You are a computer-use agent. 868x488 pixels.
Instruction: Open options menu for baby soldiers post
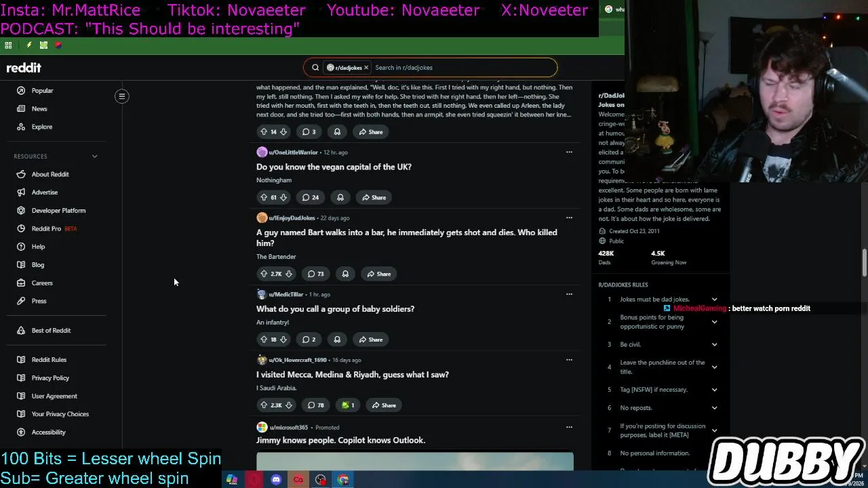click(569, 294)
